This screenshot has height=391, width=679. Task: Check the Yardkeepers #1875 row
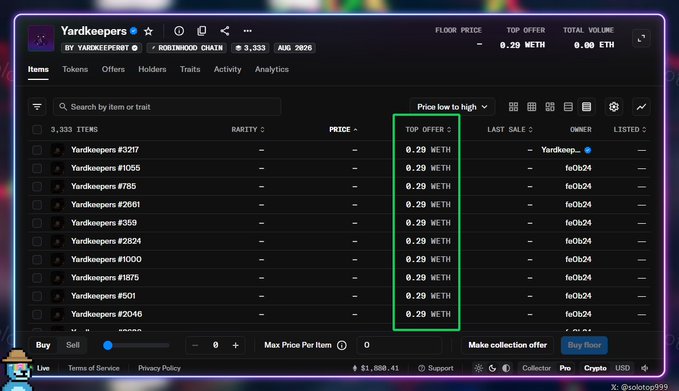pyautogui.click(x=37, y=278)
